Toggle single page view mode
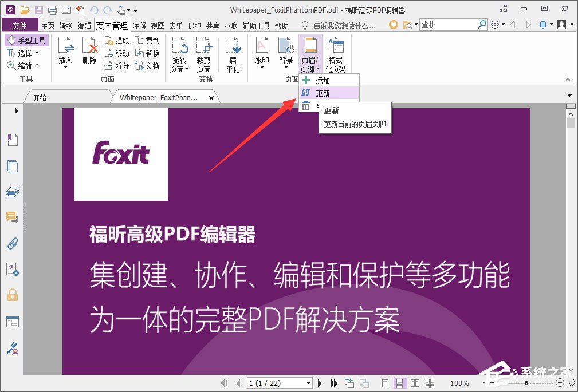This screenshot has width=578, height=392. tap(386, 382)
